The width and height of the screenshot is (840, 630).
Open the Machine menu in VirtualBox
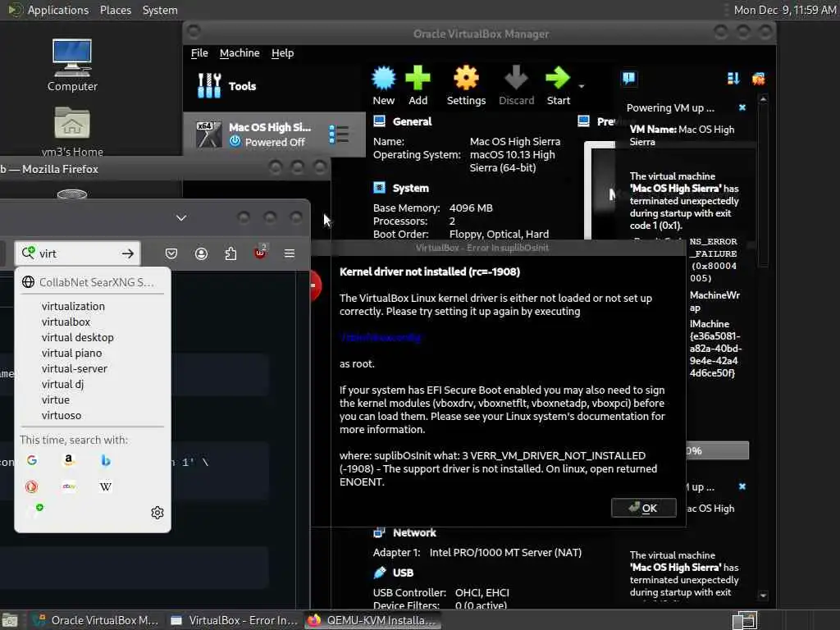[240, 53]
